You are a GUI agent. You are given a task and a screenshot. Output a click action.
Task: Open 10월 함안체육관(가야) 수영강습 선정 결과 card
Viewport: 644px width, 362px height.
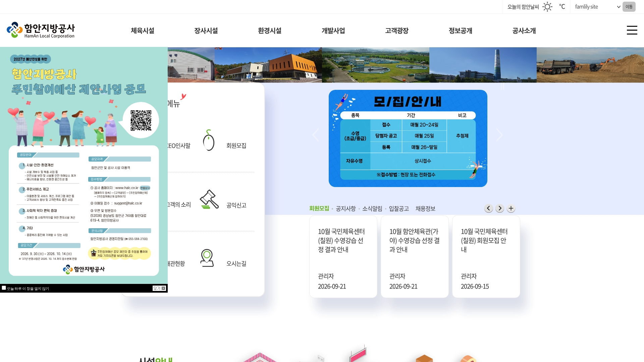pyautogui.click(x=415, y=256)
